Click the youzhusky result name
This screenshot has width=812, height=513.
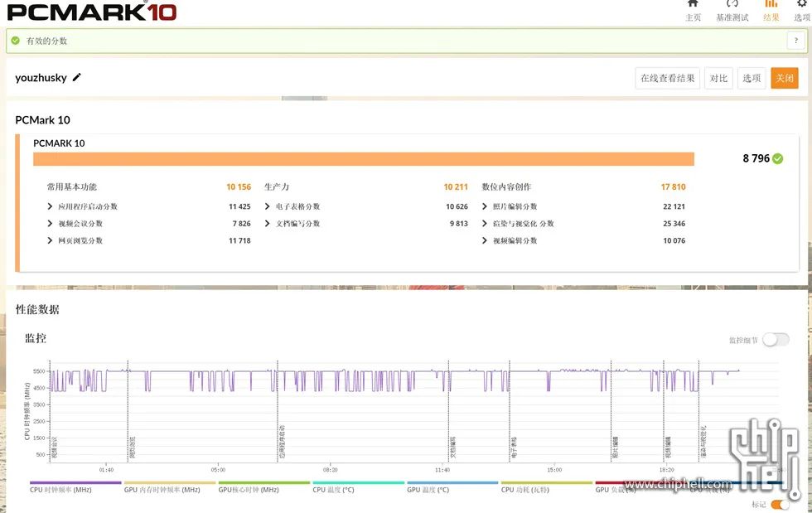pyautogui.click(x=41, y=78)
